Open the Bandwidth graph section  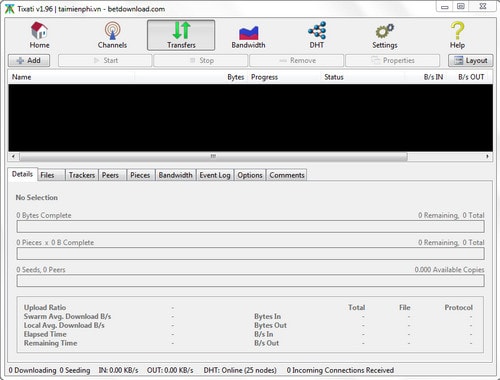point(248,35)
